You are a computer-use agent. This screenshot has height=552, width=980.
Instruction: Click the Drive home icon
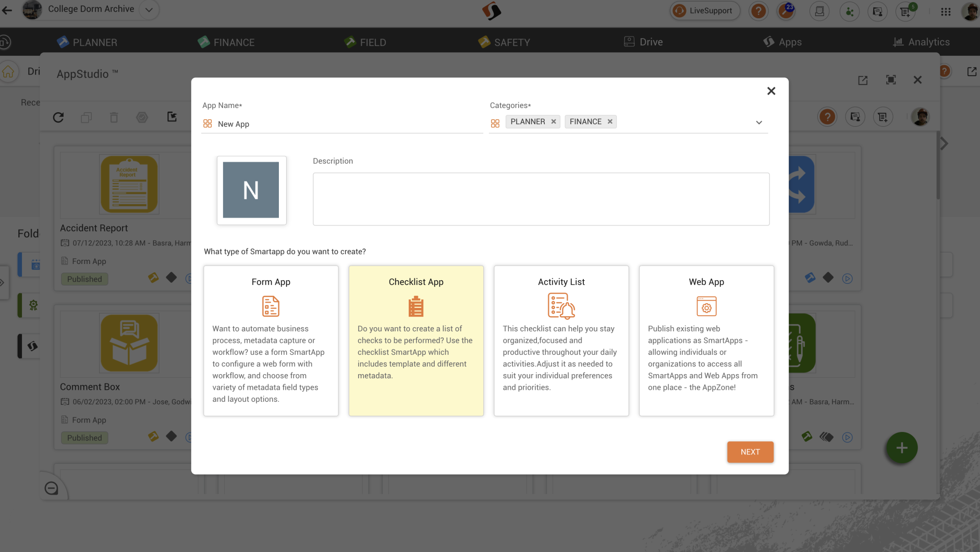point(9,71)
